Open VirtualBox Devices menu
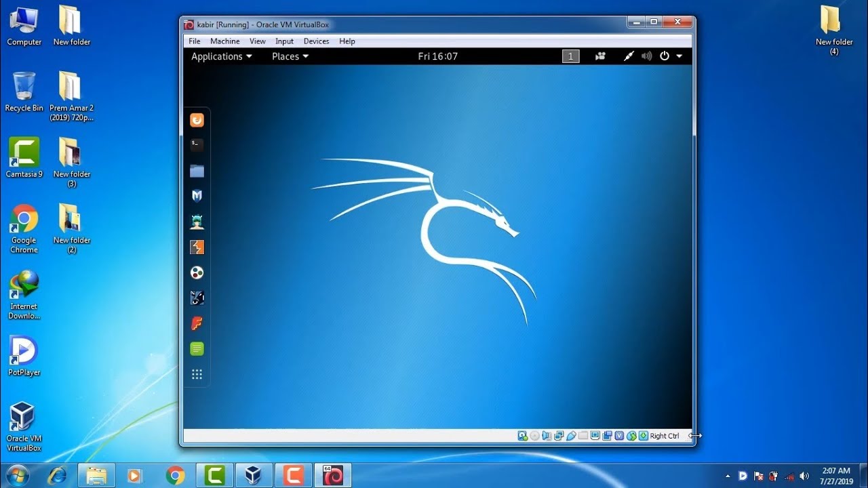Screen dimensions: 868x488 point(316,41)
